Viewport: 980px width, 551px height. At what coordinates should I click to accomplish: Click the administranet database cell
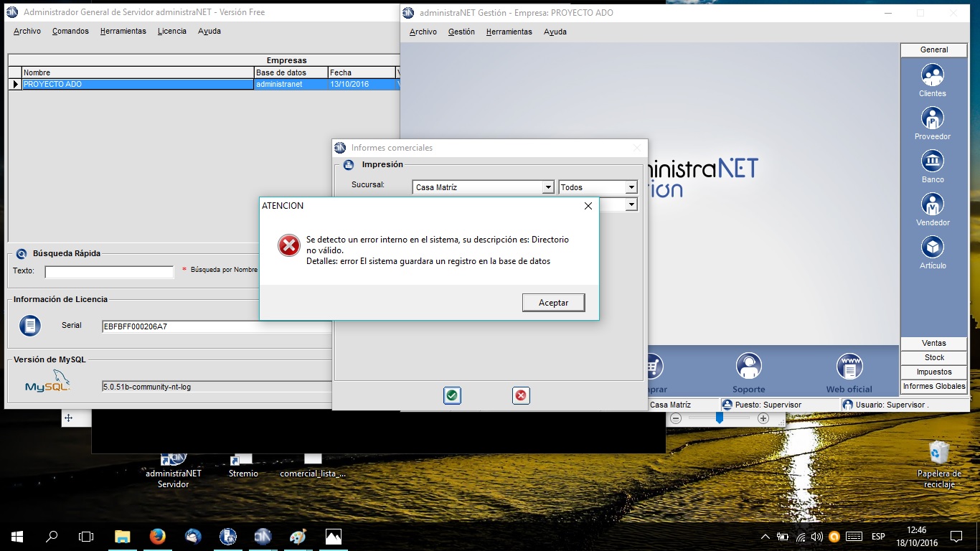coord(291,84)
